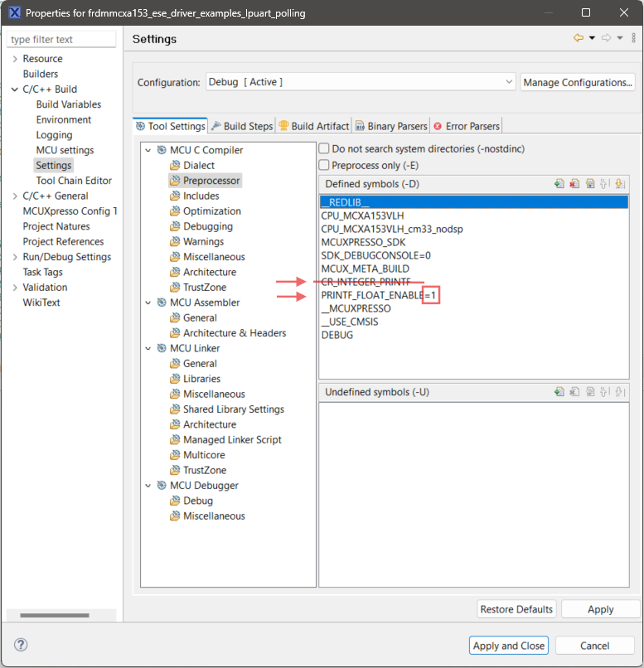Open the view menu three-dots icon
644x668 pixels.
pos(634,38)
